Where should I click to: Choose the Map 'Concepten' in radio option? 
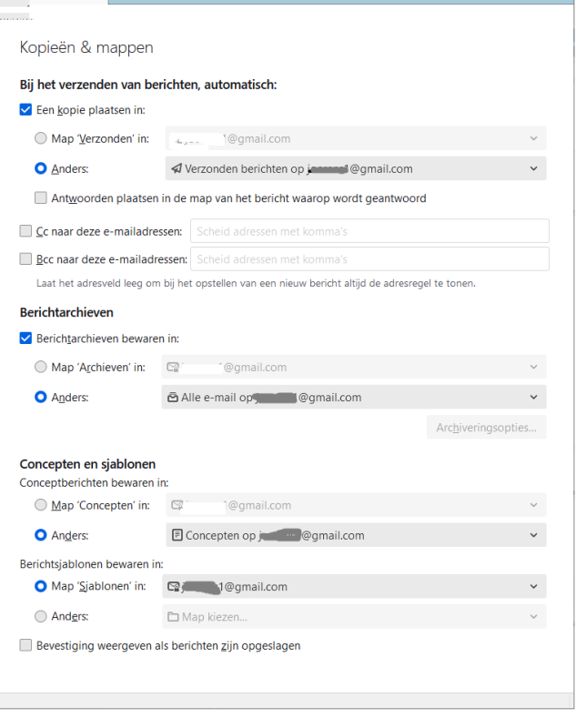tap(41, 506)
